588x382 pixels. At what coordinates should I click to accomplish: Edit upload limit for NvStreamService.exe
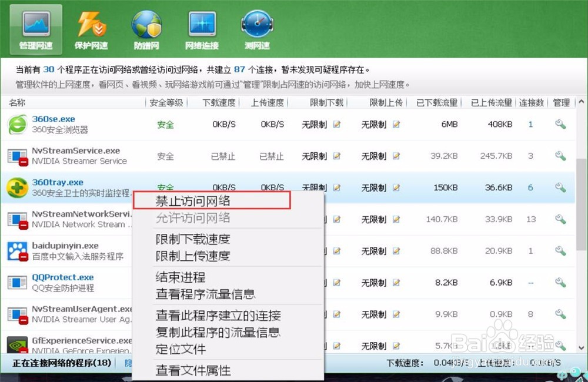(x=396, y=156)
